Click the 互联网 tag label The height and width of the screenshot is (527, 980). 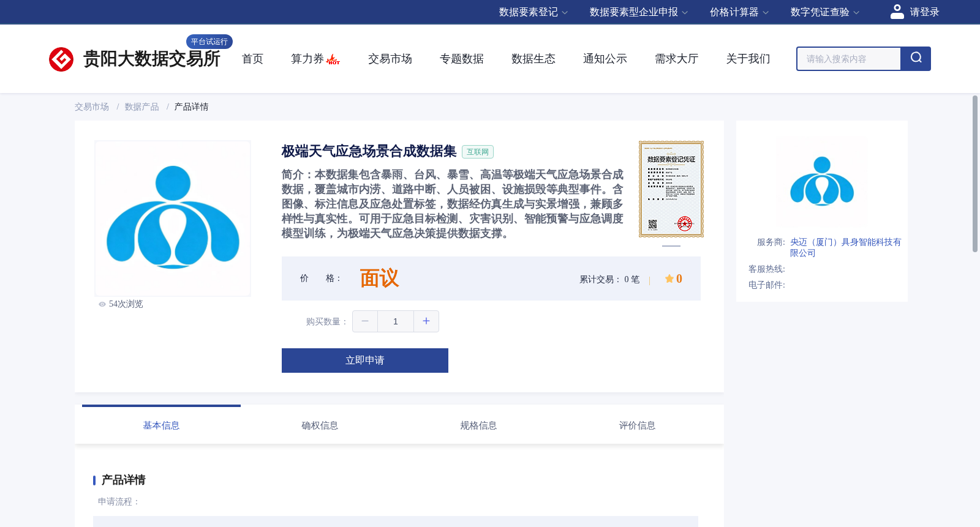point(478,152)
